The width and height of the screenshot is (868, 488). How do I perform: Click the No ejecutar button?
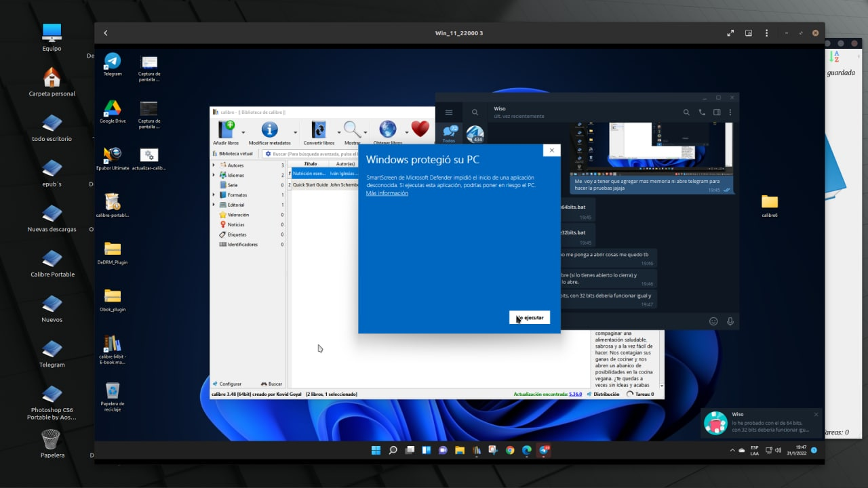(x=530, y=318)
